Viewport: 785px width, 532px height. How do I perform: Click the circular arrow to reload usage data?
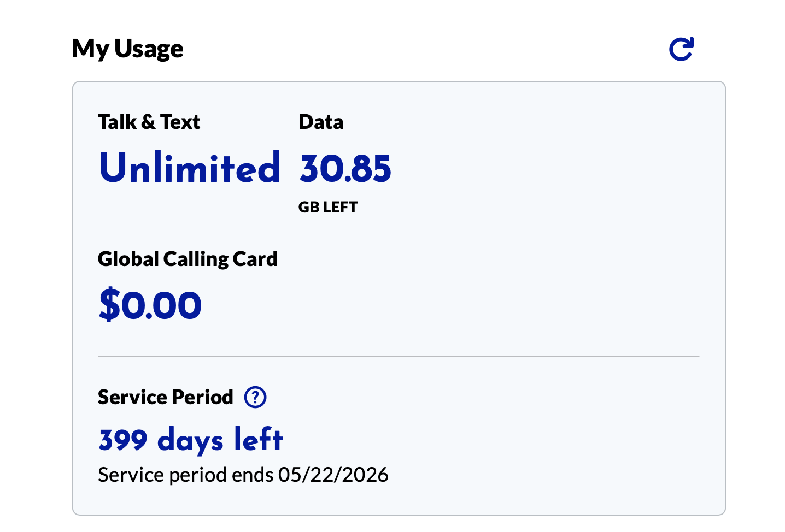681,48
